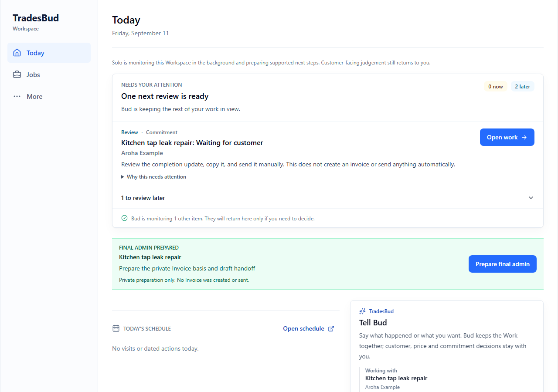This screenshot has width=558, height=392.
Task: Click the Jobs briefcase icon
Action: tap(17, 74)
